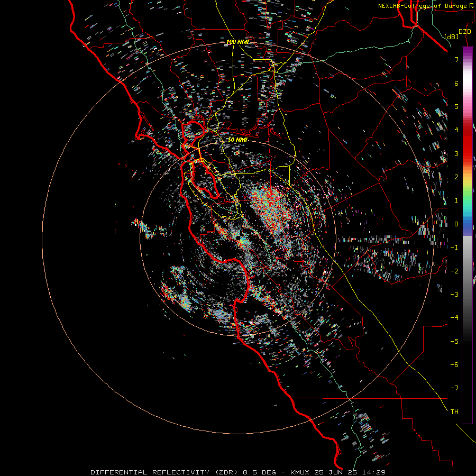Click the "(ZDR)" product abbreviation in the caption

point(226,472)
